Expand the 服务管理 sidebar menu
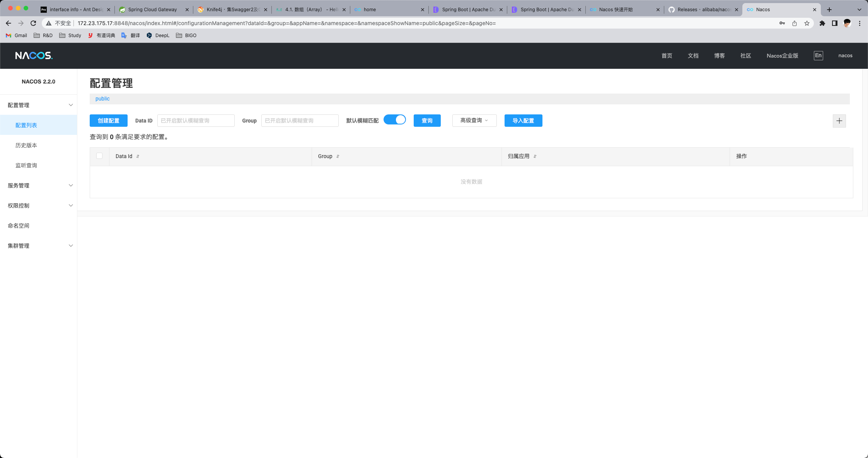Screen dimensions: 868x458 click(39, 186)
